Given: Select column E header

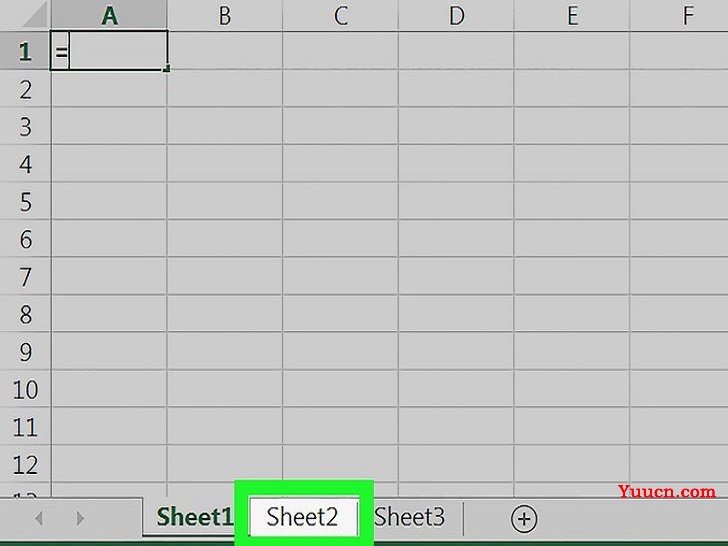Looking at the screenshot, I should [x=572, y=15].
